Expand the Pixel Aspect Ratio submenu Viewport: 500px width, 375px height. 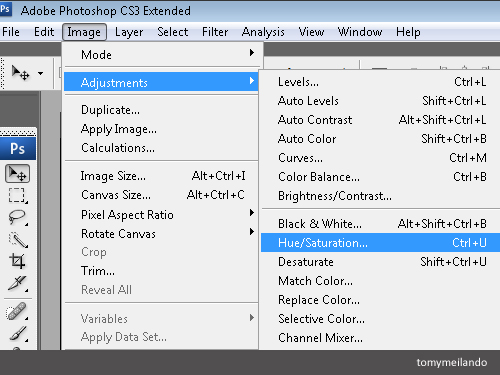161,215
